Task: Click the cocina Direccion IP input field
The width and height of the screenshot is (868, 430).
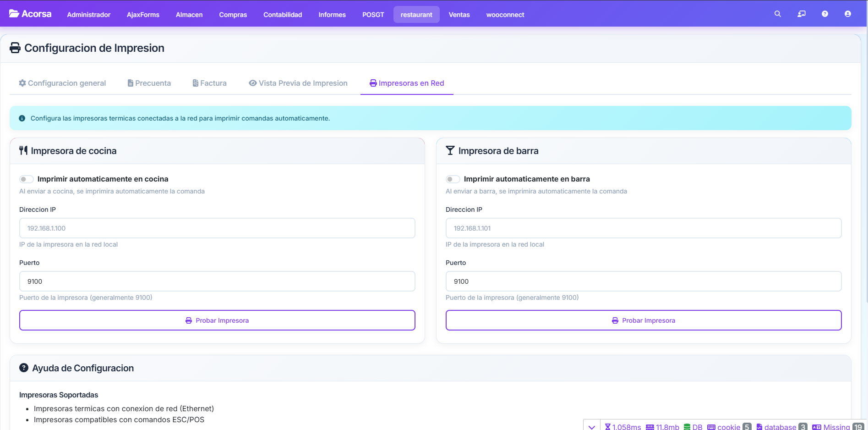Action: tap(217, 228)
